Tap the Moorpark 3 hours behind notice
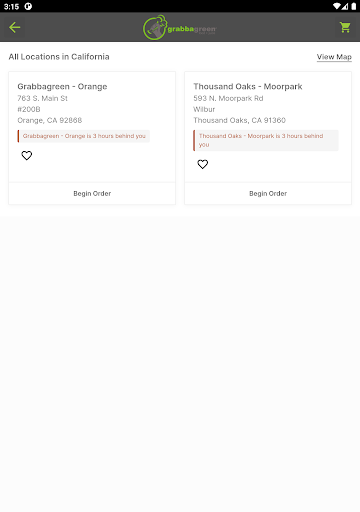 [266, 140]
